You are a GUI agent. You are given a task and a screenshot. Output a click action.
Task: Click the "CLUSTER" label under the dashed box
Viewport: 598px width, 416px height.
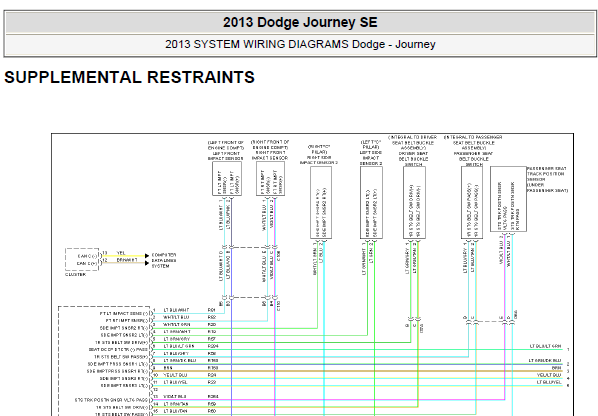tap(76, 275)
